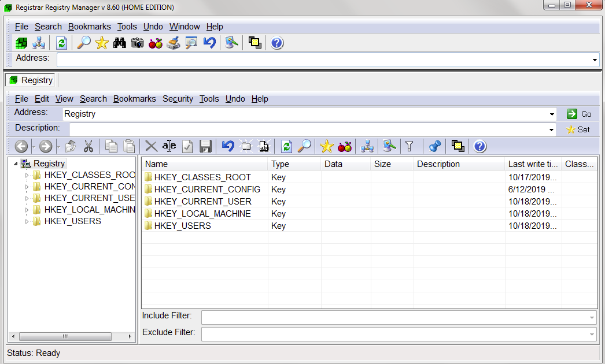Collapse the Registry root tree node
Screen dimensions: 605x364
coord(16,164)
